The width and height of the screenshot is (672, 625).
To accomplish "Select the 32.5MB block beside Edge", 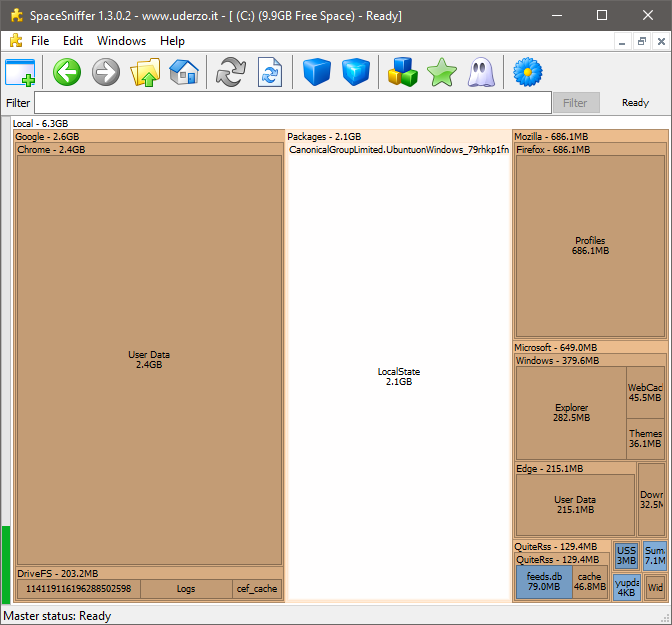I will (651, 499).
